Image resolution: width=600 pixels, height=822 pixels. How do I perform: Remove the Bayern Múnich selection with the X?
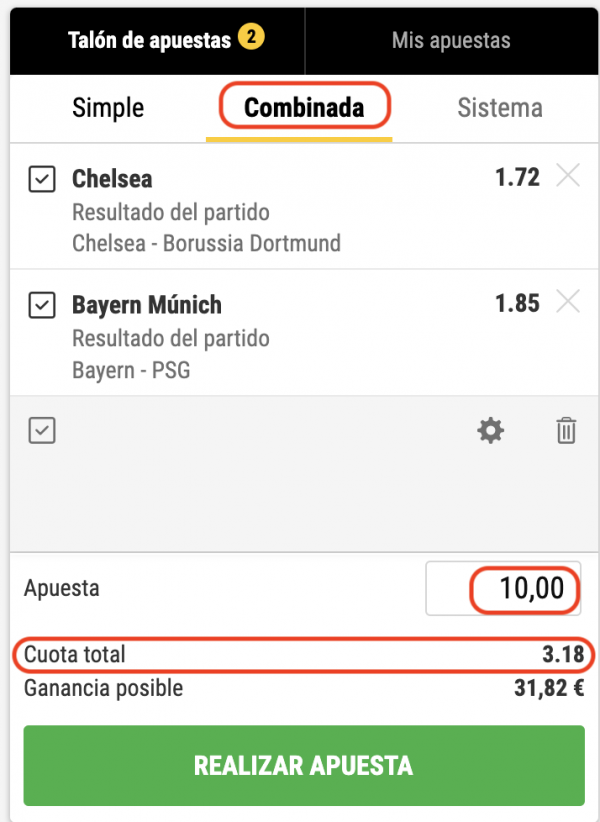567,301
